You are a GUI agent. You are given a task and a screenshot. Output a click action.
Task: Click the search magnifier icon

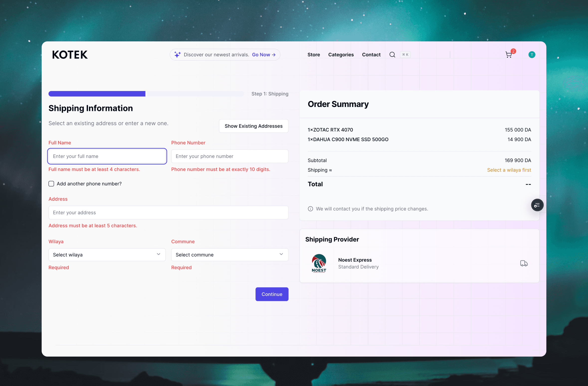click(x=392, y=55)
